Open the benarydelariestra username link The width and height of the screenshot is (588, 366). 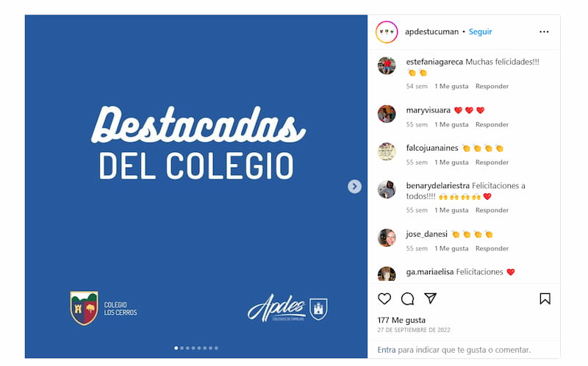click(x=437, y=186)
